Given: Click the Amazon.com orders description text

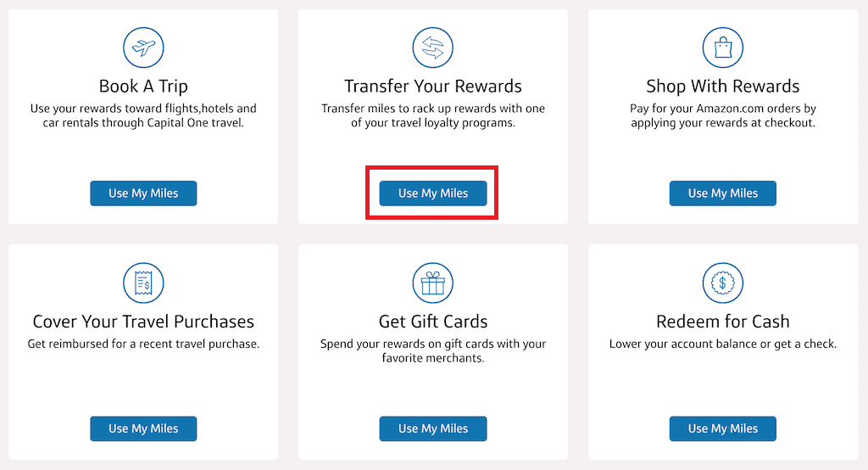Looking at the screenshot, I should pyautogui.click(x=723, y=116).
